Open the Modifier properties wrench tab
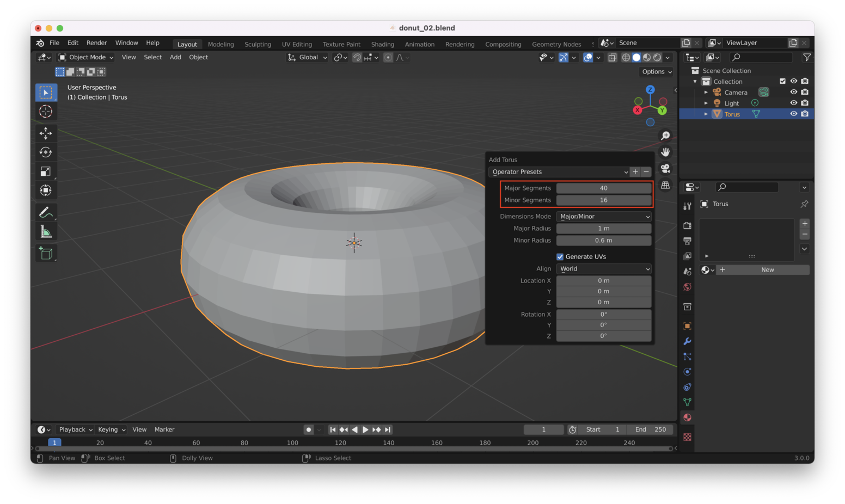This screenshot has height=504, width=845. pos(687,341)
